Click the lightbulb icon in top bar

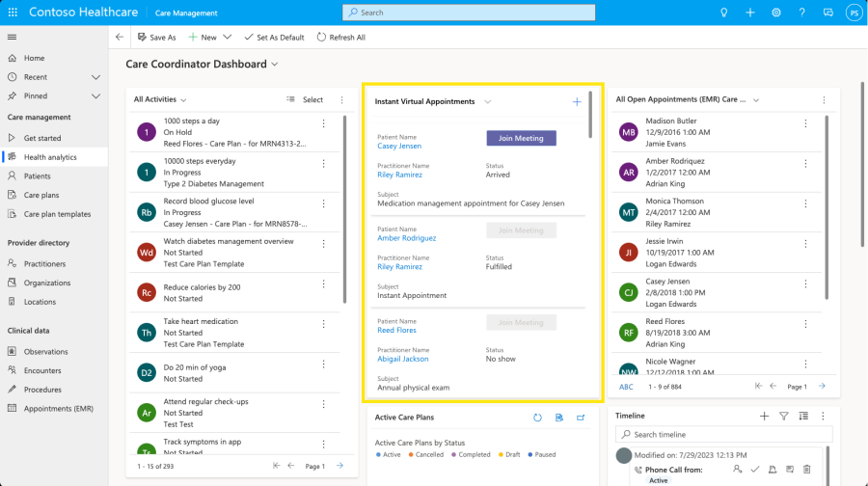(x=724, y=13)
